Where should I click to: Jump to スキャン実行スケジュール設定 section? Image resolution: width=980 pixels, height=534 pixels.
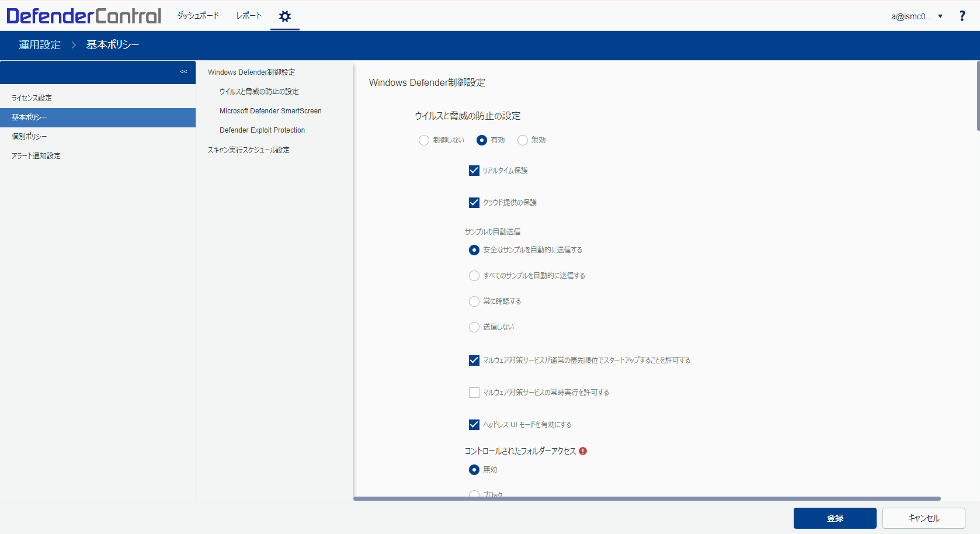249,150
